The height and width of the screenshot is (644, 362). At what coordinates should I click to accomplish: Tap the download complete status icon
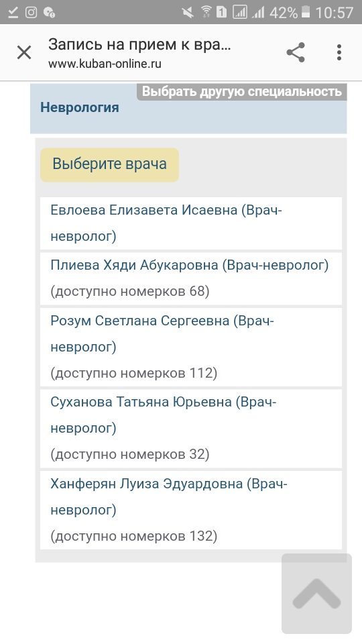(x=13, y=12)
